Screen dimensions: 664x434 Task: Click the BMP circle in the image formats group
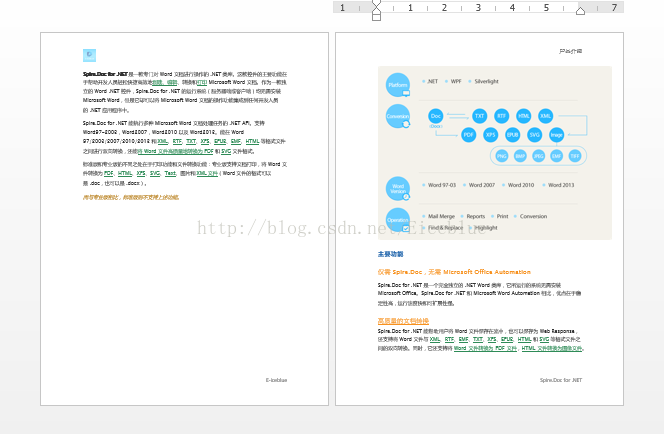click(x=520, y=156)
